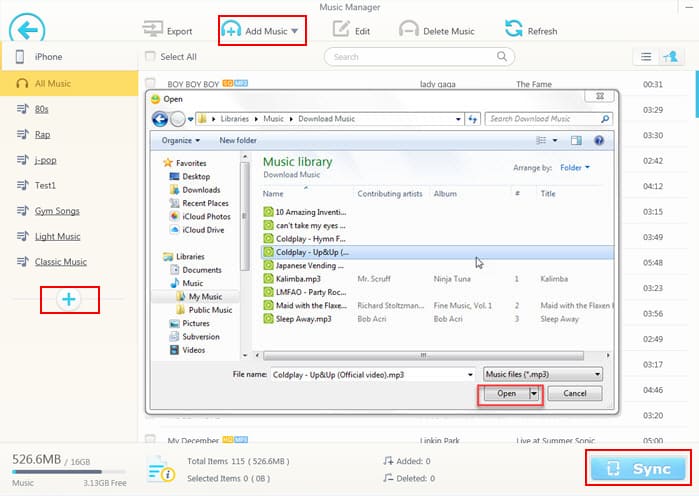Open the 80s playlist
The height and width of the screenshot is (496, 699).
click(x=41, y=109)
